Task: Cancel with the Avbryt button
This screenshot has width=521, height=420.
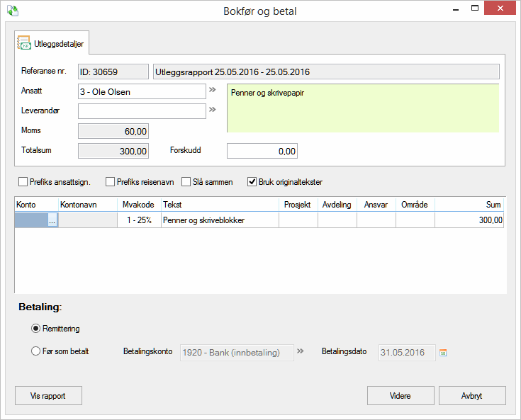Action: click(x=472, y=396)
